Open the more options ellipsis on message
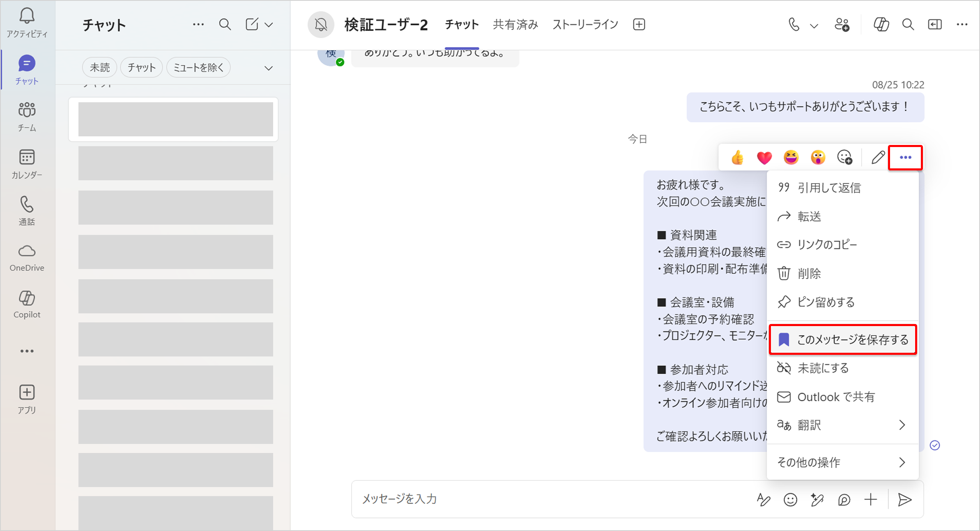 [905, 158]
